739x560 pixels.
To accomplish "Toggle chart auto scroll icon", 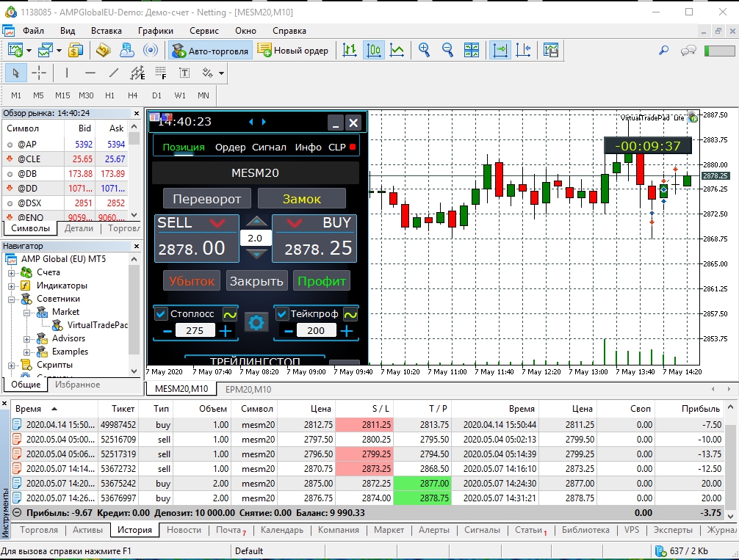I will tap(500, 50).
